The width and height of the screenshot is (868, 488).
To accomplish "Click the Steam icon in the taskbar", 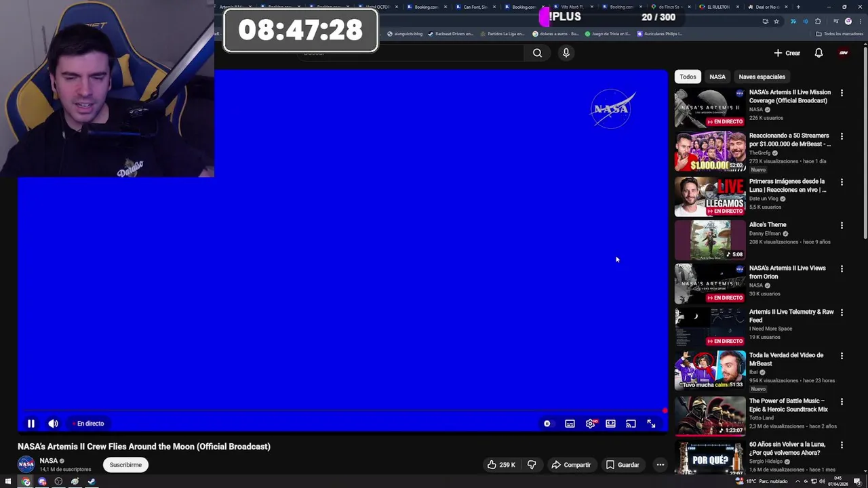I will tap(92, 482).
